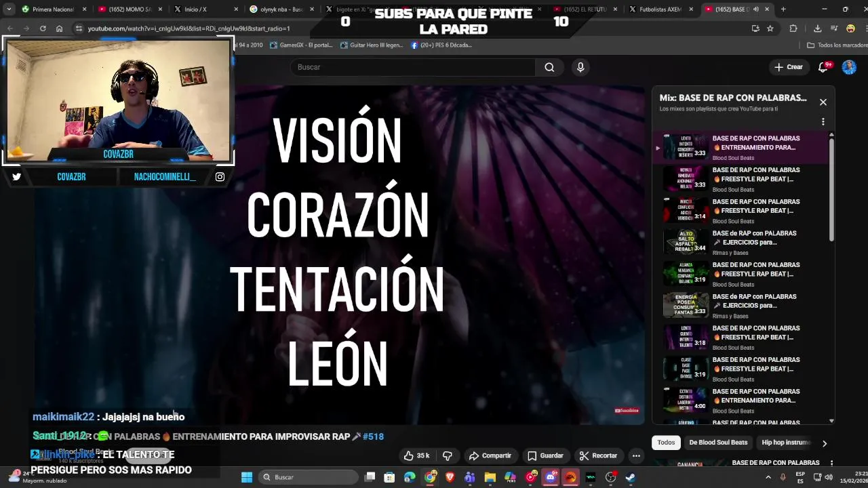Click the YouTube search magnifier button
This screenshot has width=868, height=488.
coord(549,67)
